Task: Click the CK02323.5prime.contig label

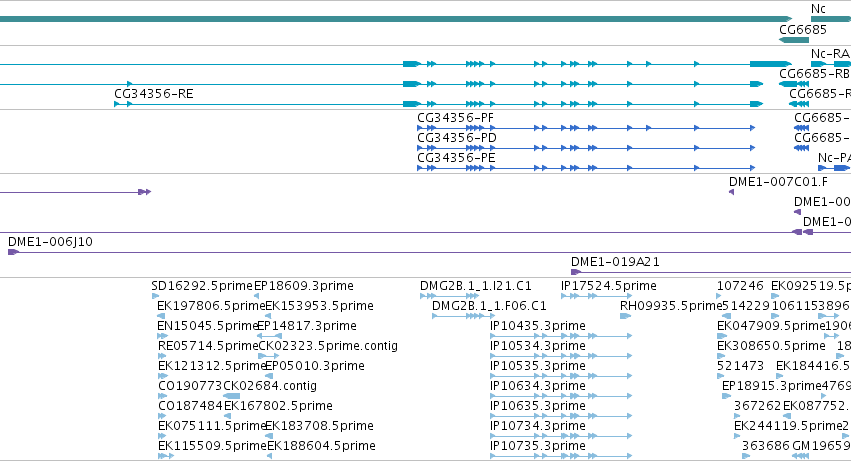Action: click(x=328, y=346)
